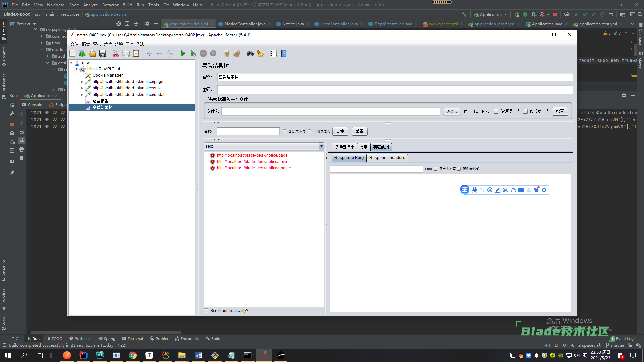644x362 pixels.
Task: Click the JMeter Stop test icon
Action: tap(203, 53)
